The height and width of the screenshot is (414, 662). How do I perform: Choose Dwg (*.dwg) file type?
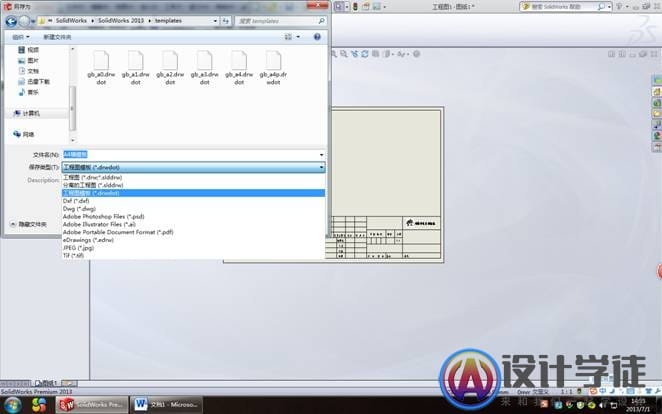pos(193,208)
